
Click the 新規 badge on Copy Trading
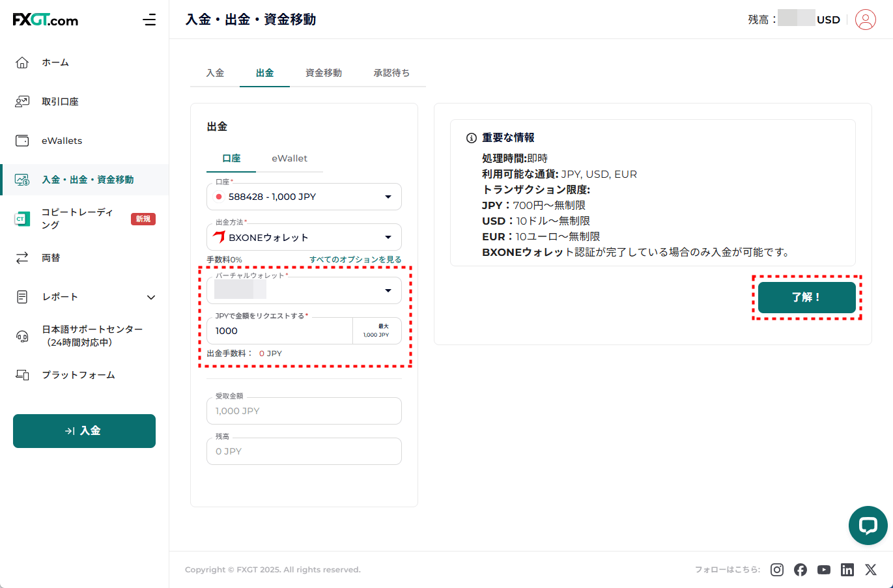coord(143,219)
